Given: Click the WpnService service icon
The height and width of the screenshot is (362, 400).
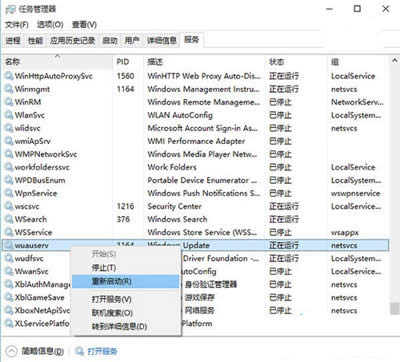Looking at the screenshot, I should pyautogui.click(x=9, y=193).
